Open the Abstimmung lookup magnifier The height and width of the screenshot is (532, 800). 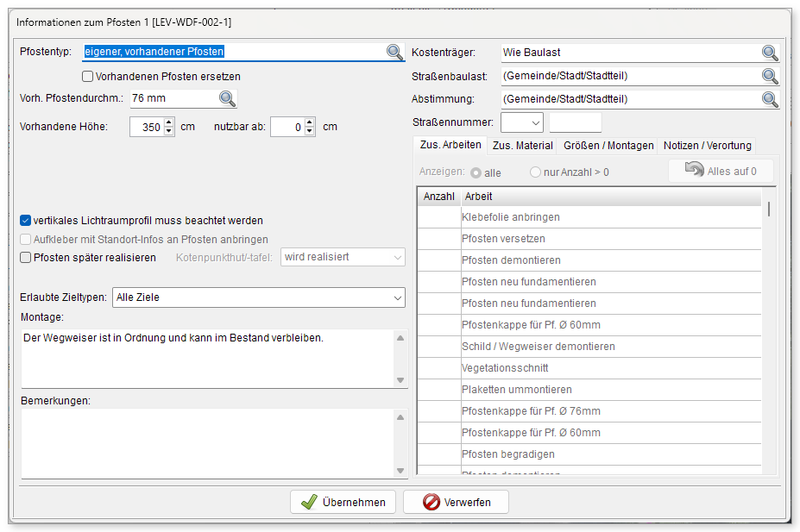pos(770,99)
